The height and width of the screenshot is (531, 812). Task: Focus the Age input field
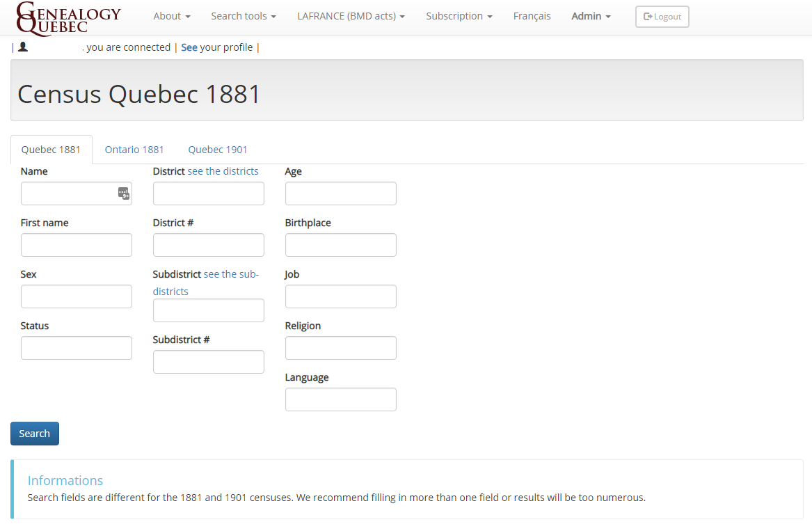pyautogui.click(x=341, y=193)
